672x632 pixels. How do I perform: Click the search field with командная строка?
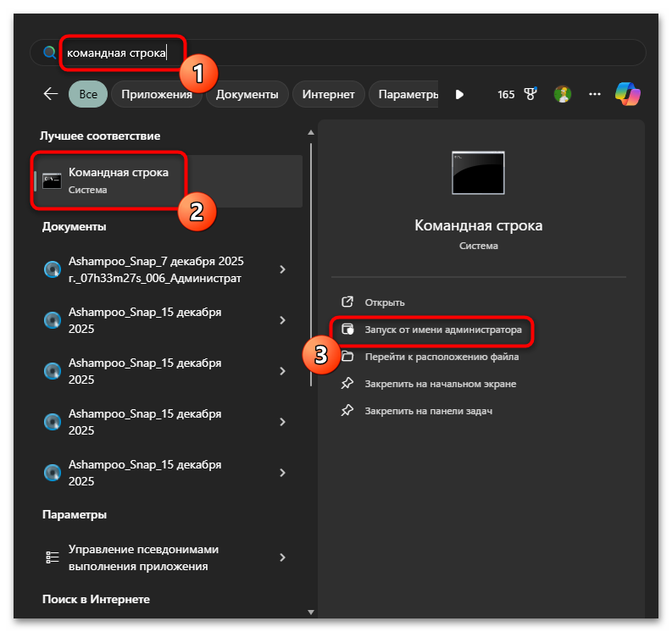point(339,53)
